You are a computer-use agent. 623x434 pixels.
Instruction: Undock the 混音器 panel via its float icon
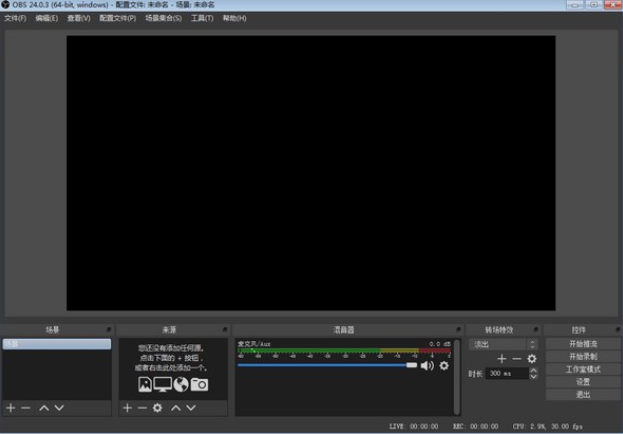[x=458, y=330]
